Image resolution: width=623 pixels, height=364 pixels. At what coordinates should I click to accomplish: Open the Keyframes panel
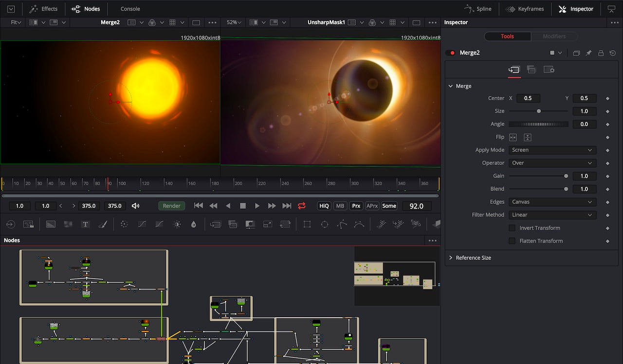pyautogui.click(x=525, y=9)
